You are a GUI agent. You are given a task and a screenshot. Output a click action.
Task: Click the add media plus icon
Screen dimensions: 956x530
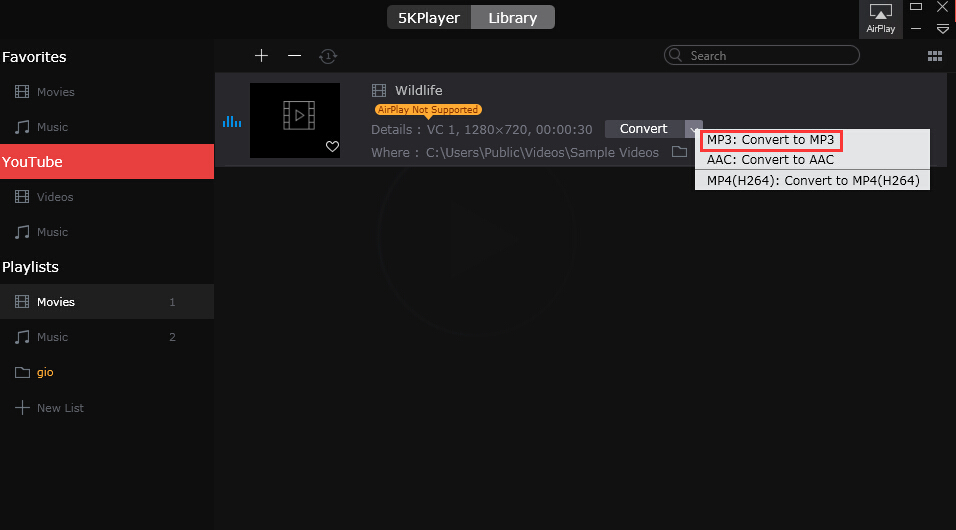tap(261, 56)
